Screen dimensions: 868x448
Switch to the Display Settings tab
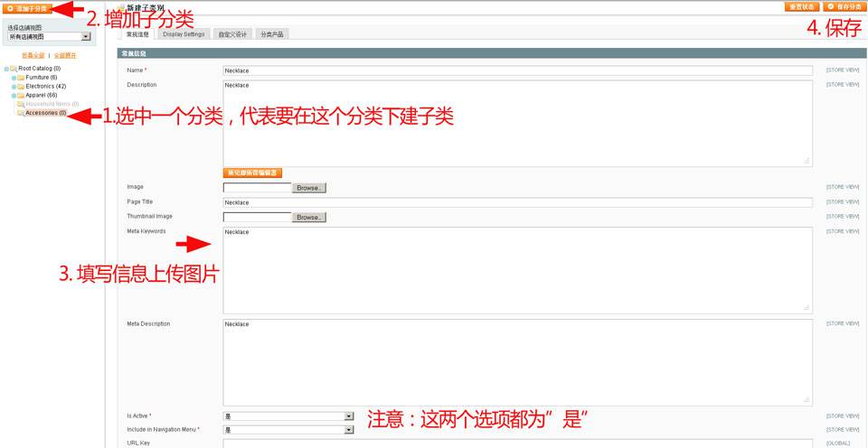[183, 34]
